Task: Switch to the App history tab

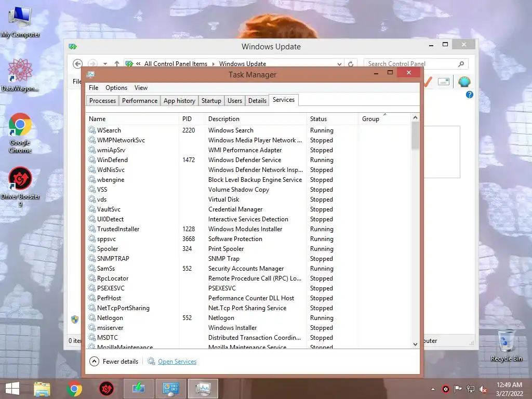Action: [x=179, y=101]
